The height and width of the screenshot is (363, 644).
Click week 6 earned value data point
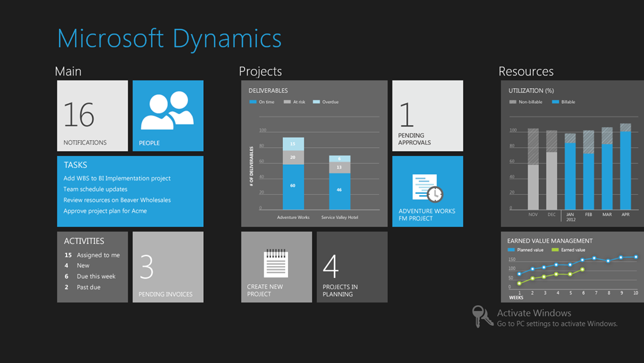click(582, 270)
